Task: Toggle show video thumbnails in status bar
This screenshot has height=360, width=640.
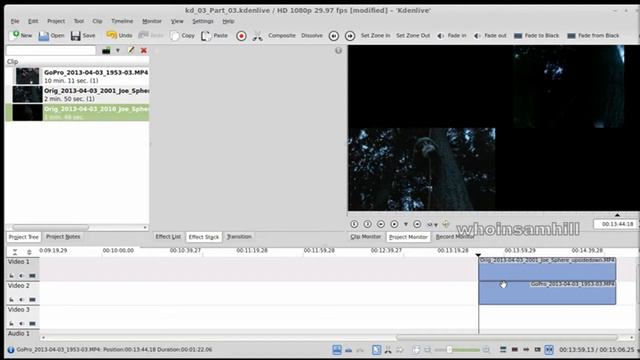Action: coord(515,350)
